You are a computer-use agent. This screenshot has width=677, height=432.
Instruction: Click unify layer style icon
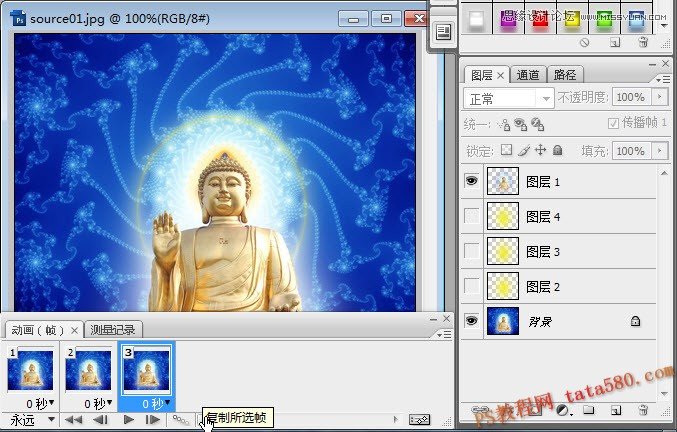coord(537,124)
